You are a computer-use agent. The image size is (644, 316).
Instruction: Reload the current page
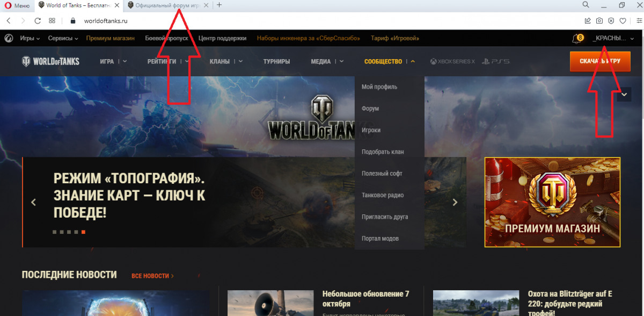click(x=38, y=21)
